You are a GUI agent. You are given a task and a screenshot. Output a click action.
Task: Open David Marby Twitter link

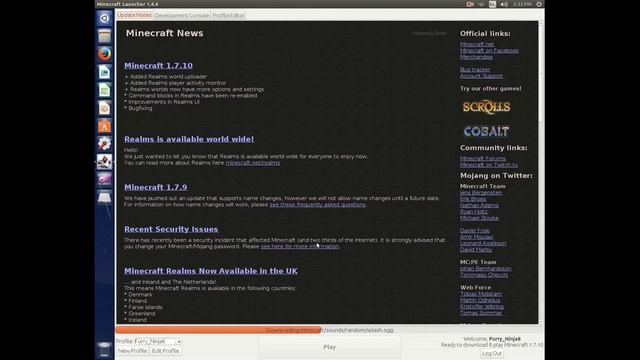pyautogui.click(x=476, y=249)
